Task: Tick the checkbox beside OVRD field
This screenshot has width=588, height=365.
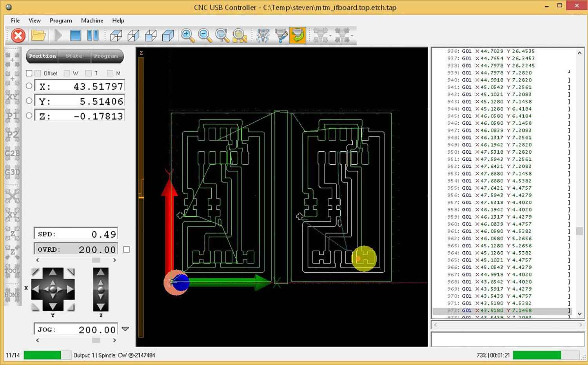Action: [x=126, y=249]
